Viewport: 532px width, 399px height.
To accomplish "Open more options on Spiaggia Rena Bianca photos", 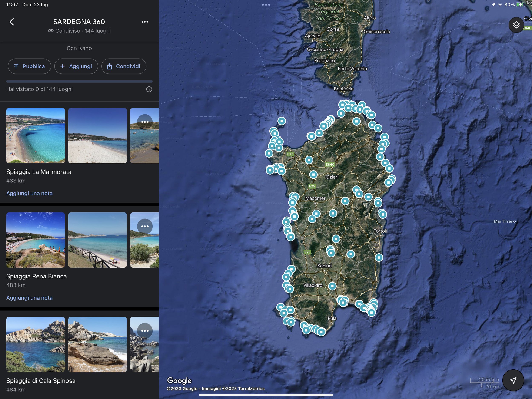I will pyautogui.click(x=145, y=227).
